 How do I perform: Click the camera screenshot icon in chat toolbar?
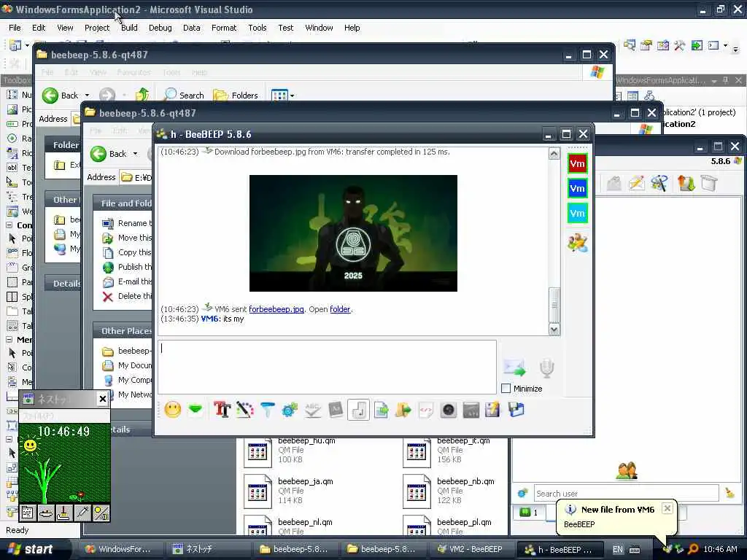pyautogui.click(x=449, y=410)
